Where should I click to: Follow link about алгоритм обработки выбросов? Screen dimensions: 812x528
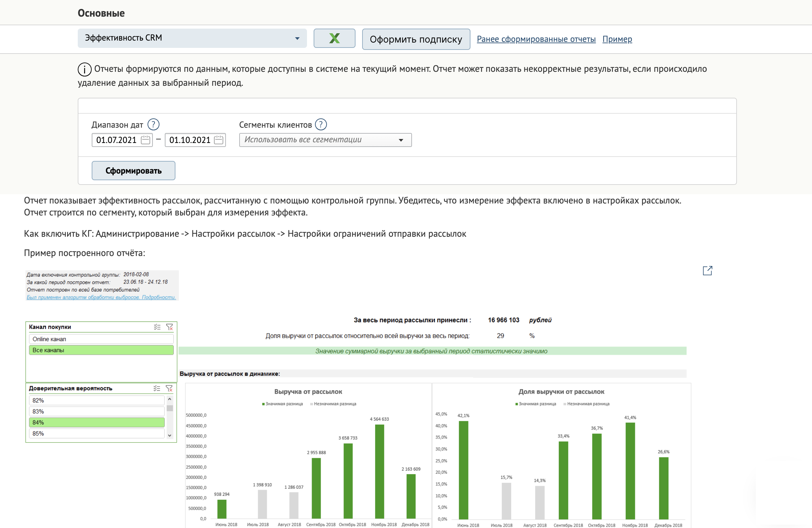101,298
